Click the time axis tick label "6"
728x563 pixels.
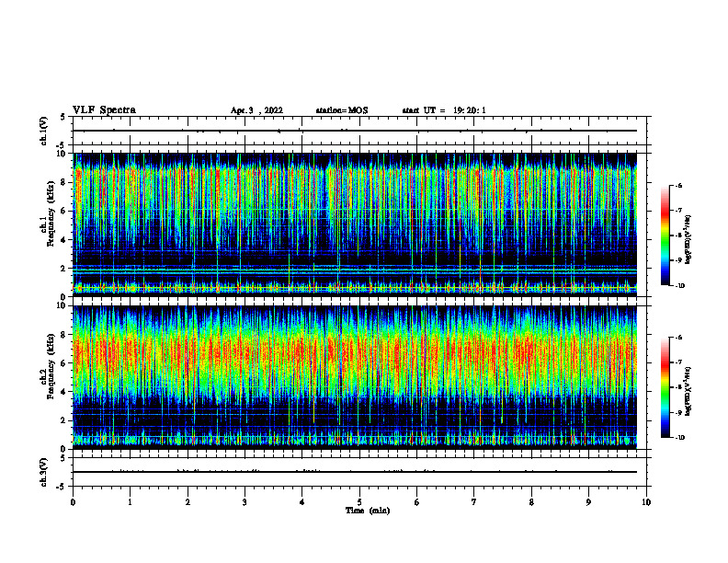[417, 502]
